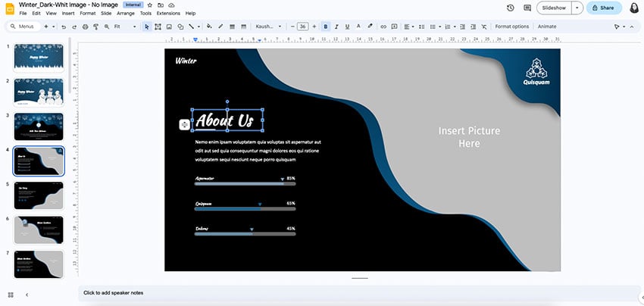
Task: Open the Extensions menu
Action: 168,13
